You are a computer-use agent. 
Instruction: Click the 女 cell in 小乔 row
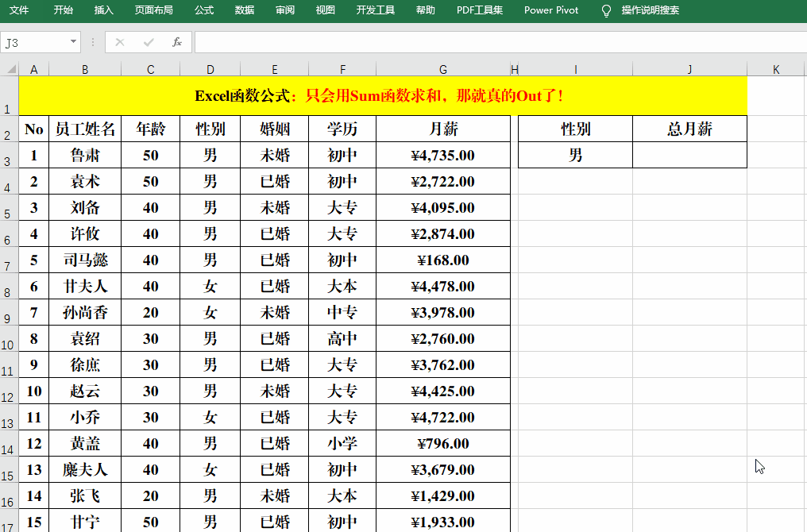[x=210, y=418]
